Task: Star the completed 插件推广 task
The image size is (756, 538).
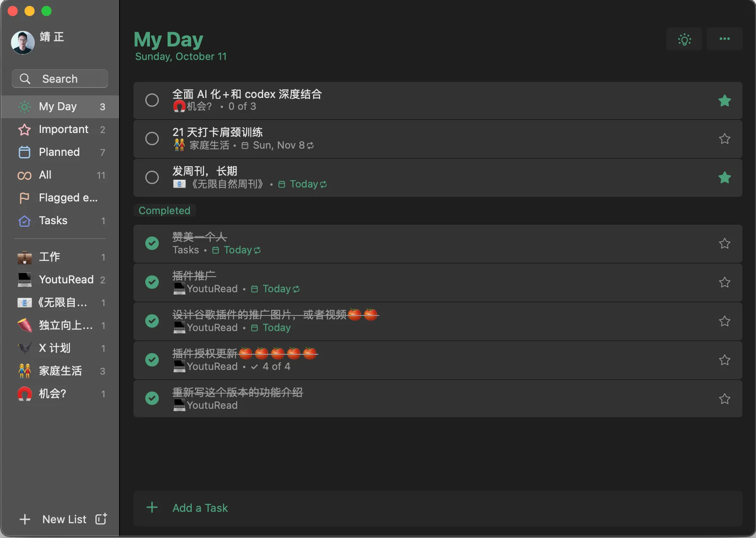Action: 725,283
